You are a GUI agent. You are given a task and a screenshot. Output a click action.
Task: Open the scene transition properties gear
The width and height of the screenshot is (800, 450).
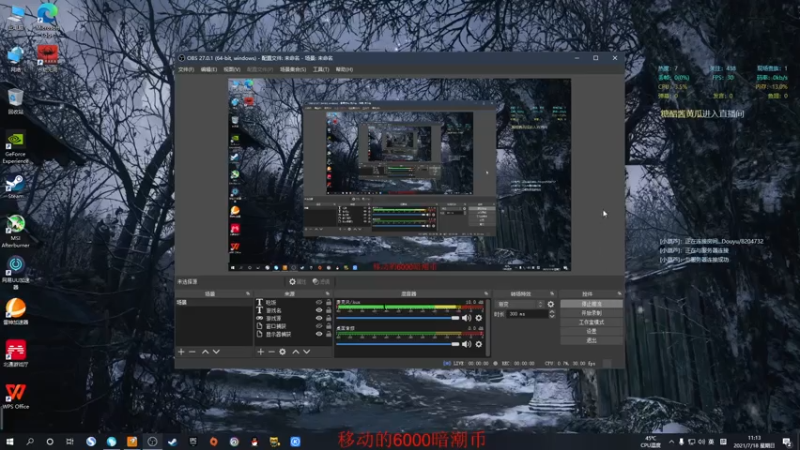[x=551, y=304]
